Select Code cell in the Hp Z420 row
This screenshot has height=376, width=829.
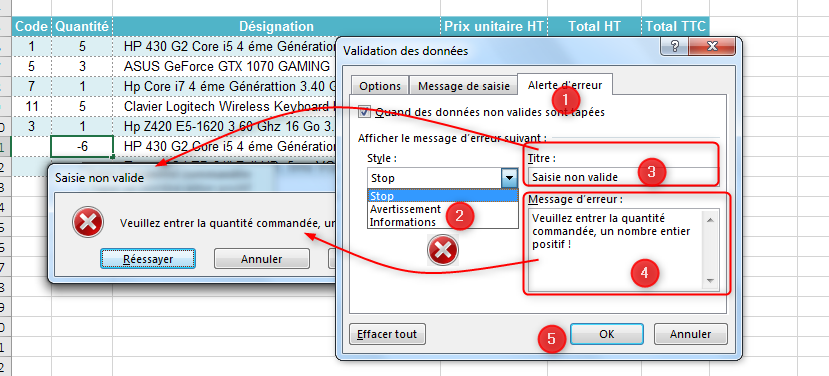pyautogui.click(x=32, y=126)
